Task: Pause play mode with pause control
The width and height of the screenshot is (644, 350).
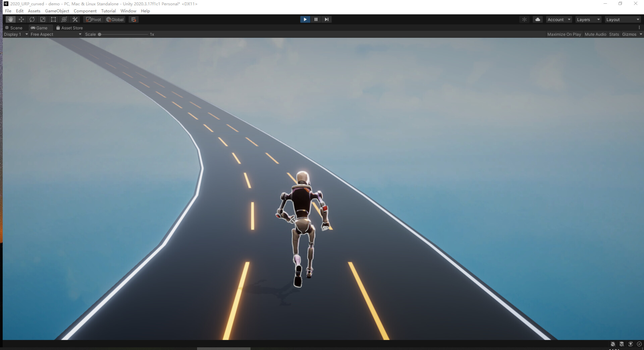Action: pyautogui.click(x=316, y=19)
